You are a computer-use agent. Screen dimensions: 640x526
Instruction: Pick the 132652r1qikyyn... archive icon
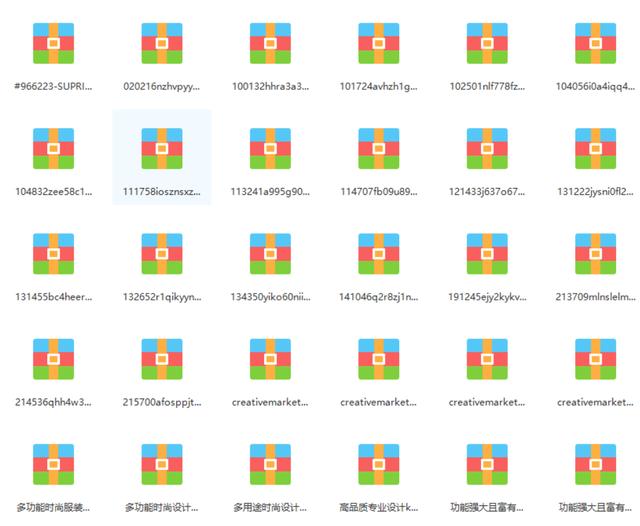pos(162,254)
